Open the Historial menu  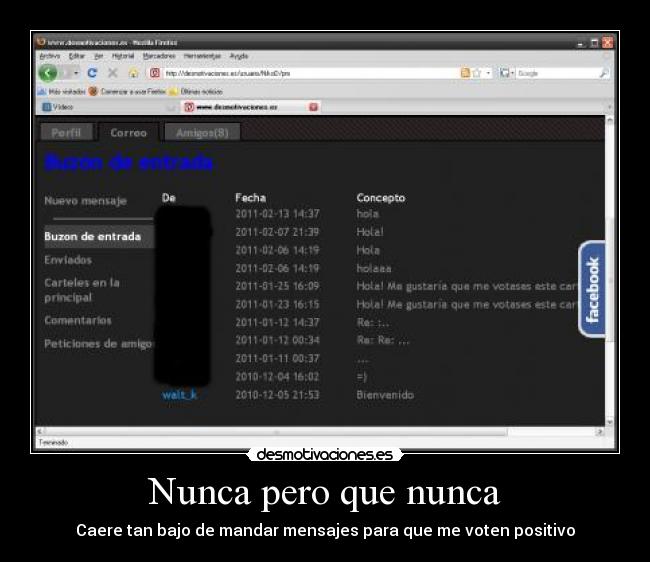pyautogui.click(x=123, y=56)
